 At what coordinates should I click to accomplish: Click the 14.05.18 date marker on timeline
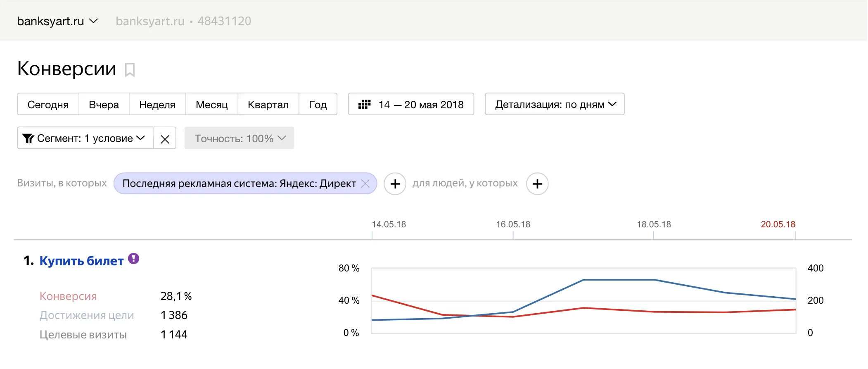coord(389,224)
